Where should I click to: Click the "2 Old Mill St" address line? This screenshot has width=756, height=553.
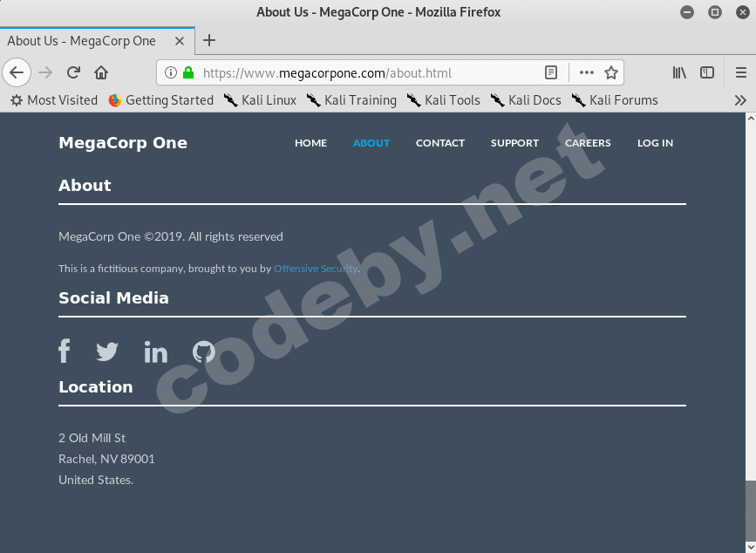(92, 438)
